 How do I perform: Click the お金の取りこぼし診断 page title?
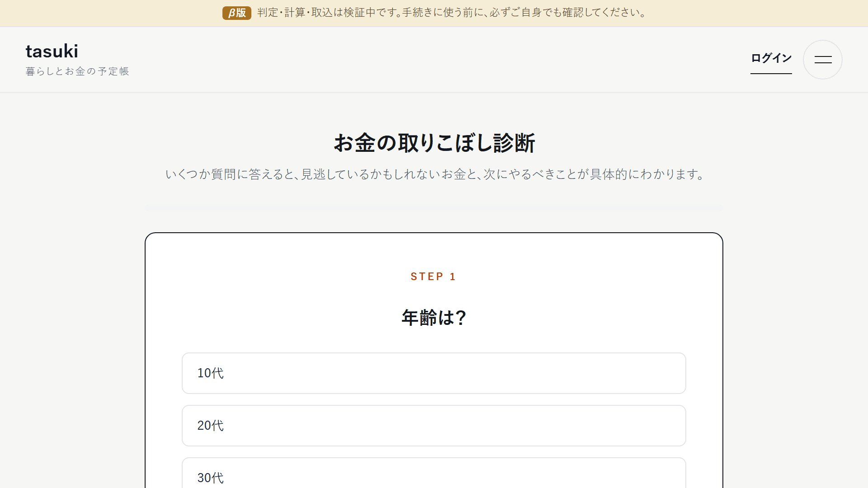434,143
